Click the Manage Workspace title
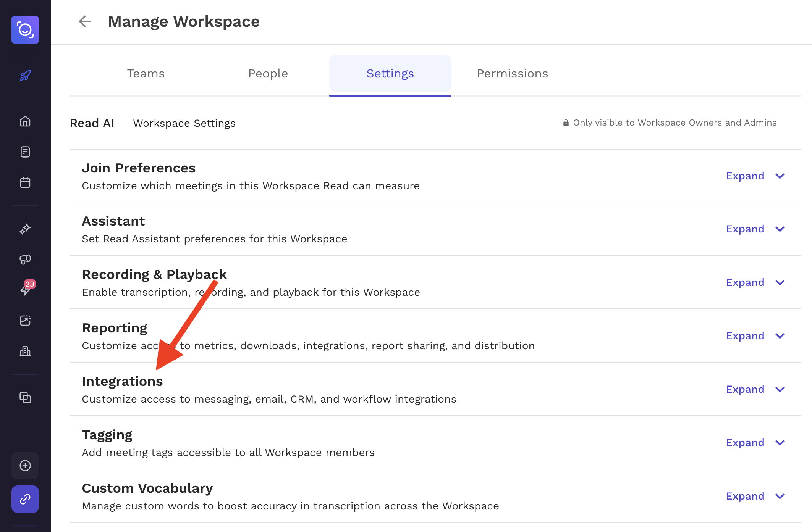This screenshot has height=532, width=812. [184, 21]
